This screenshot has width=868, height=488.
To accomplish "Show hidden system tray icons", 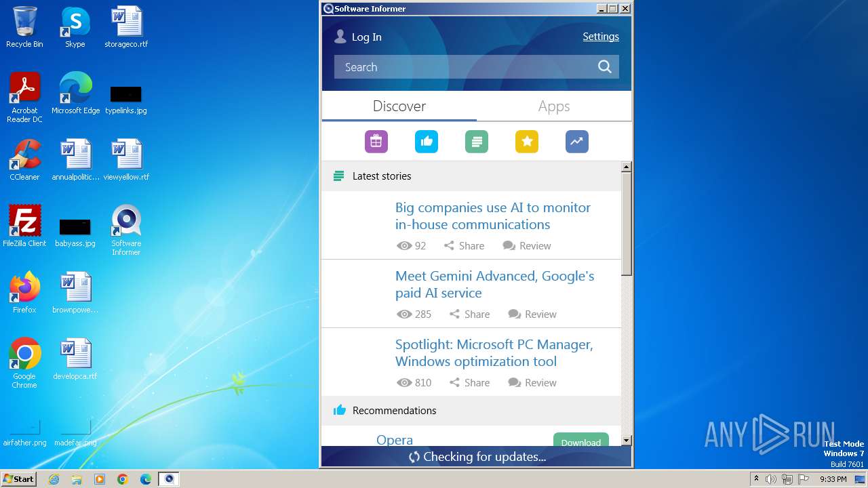I will pos(756,479).
